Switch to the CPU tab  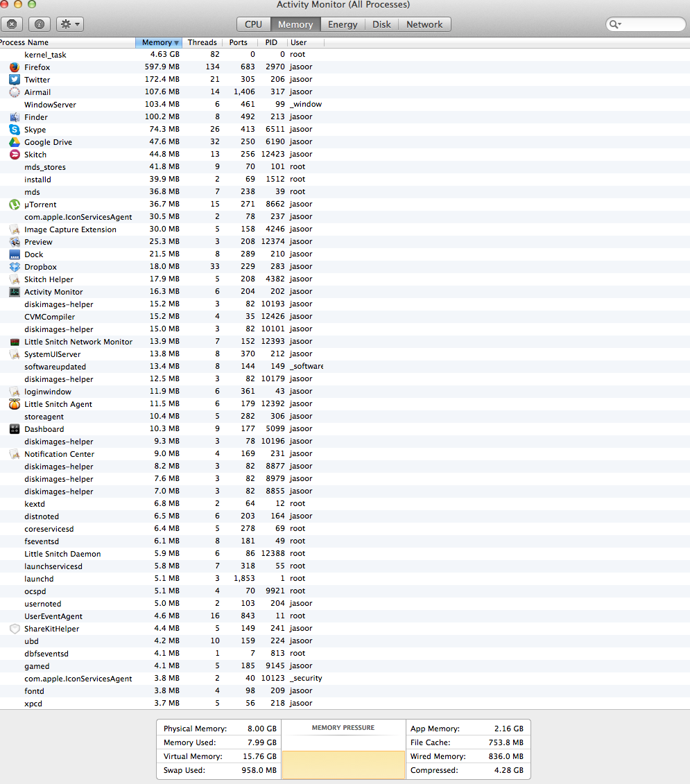tap(253, 24)
